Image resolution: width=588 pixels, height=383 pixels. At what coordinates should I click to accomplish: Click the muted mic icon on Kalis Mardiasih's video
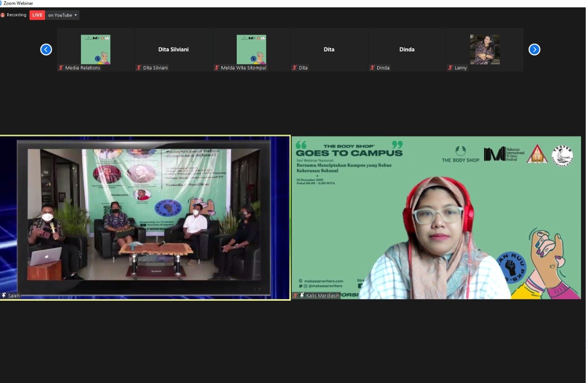pos(296,295)
